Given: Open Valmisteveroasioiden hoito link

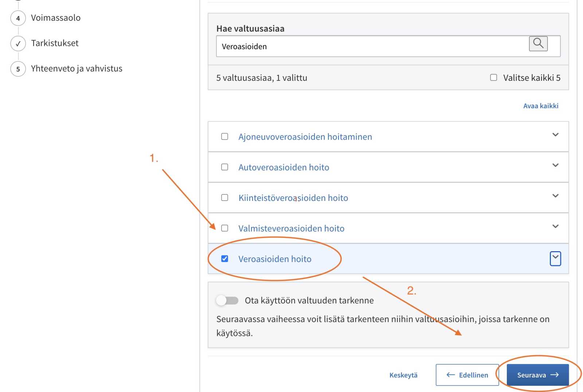Looking at the screenshot, I should [291, 229].
